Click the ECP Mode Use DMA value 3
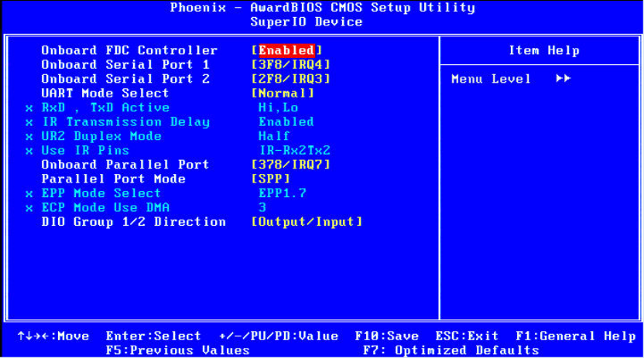644x358 pixels. tap(262, 207)
